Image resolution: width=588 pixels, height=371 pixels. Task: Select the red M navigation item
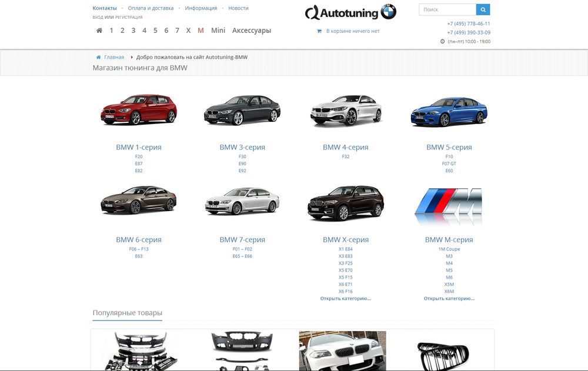tap(201, 31)
